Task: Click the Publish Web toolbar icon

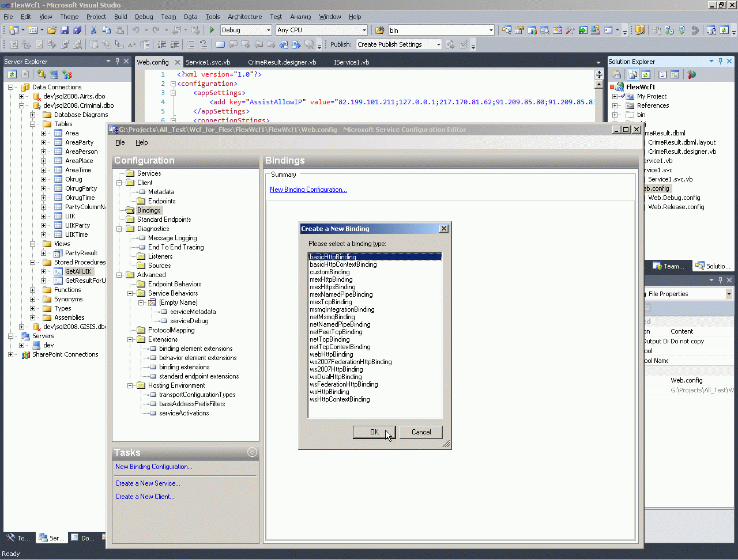Action: pyautogui.click(x=450, y=44)
